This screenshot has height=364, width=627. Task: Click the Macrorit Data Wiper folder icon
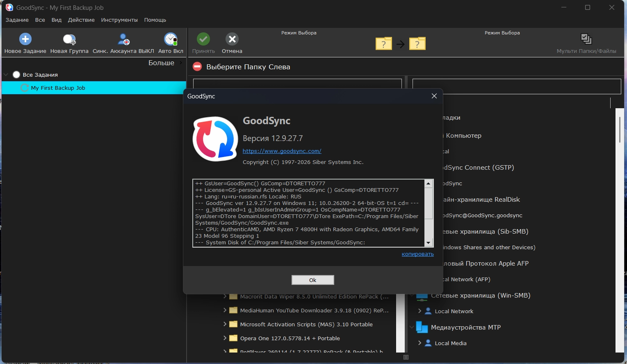[x=233, y=296]
